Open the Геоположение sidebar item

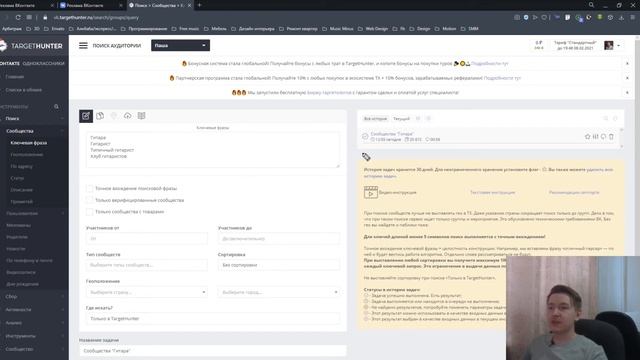pyautogui.click(x=27, y=155)
